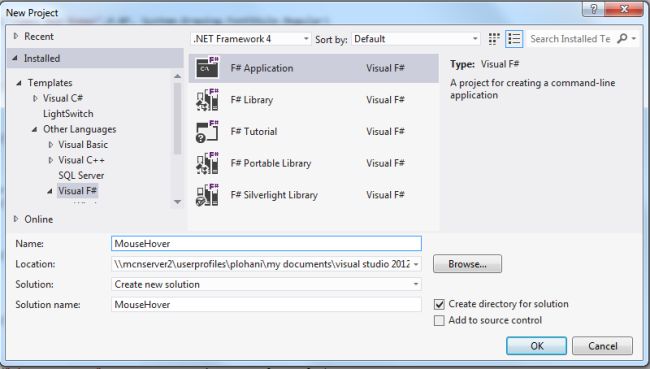Expand the Visual C# tree node
Image resolution: width=650 pixels, height=369 pixels.
click(x=35, y=98)
